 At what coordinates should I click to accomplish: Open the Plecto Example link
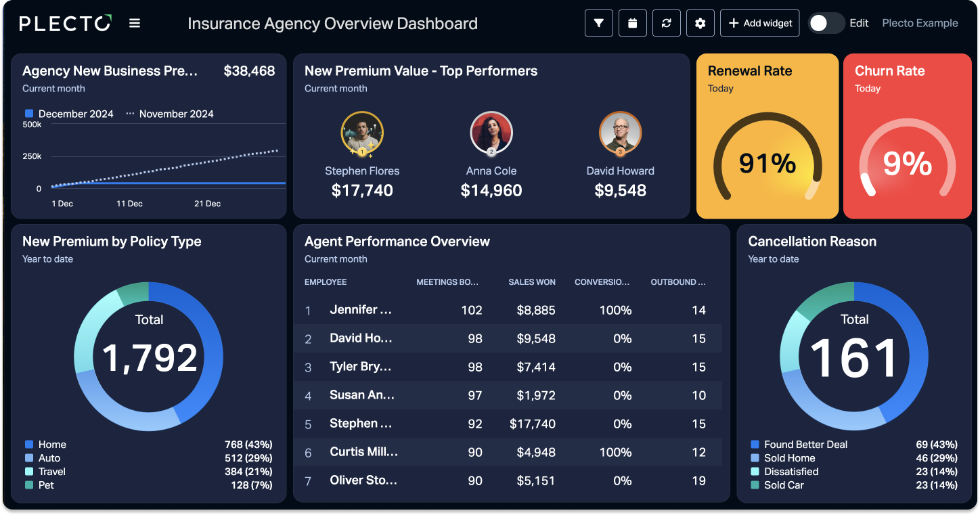click(x=920, y=23)
